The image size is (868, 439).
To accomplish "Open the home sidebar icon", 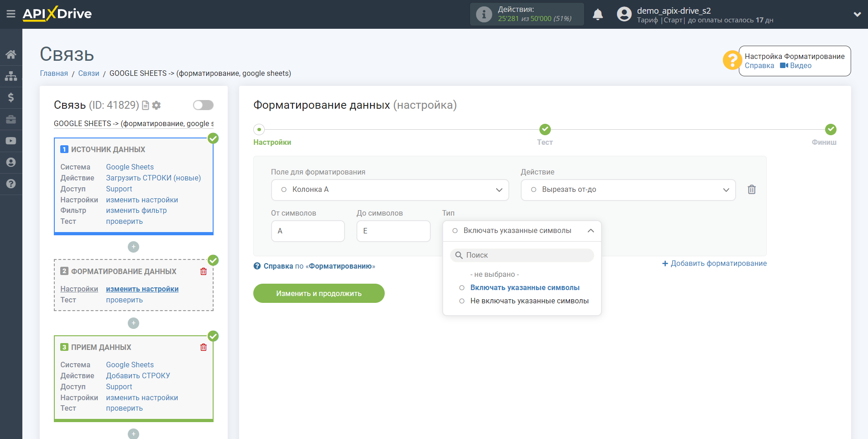I will tap(11, 54).
